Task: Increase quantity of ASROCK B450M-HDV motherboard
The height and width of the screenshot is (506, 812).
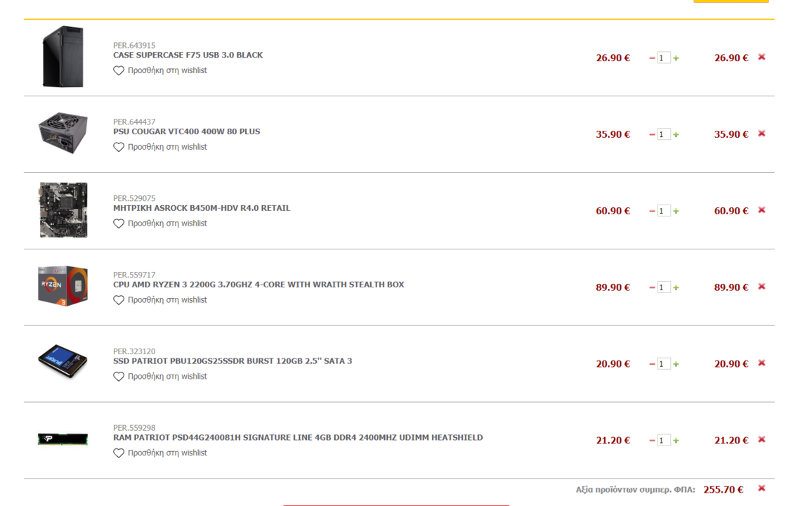Action: click(676, 212)
